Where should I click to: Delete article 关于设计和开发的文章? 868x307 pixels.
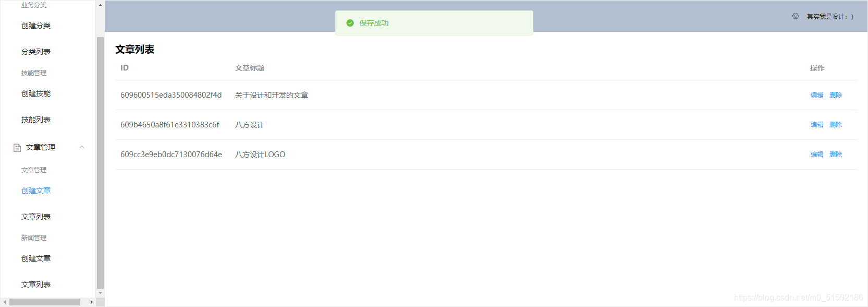[836, 95]
